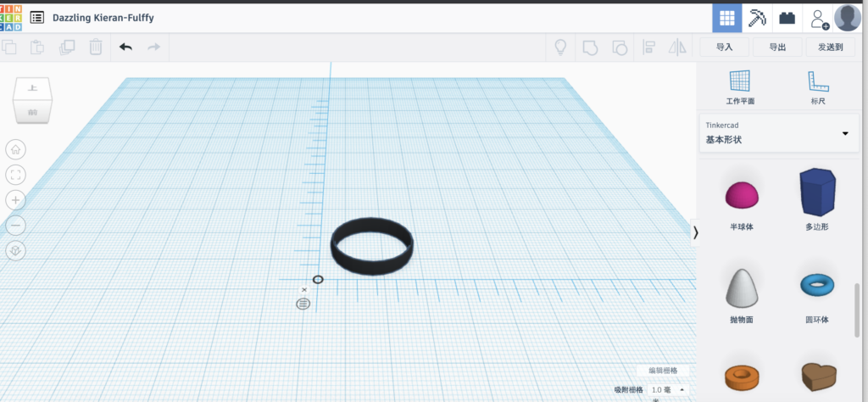Switch to Minecraft pickaxe blocks view
Screen dimensions: 868x402
[x=757, y=18]
